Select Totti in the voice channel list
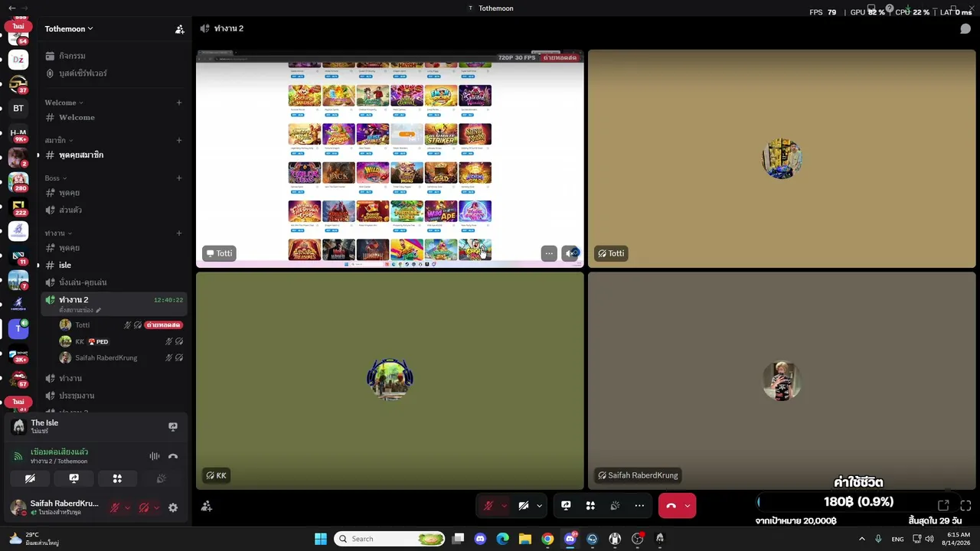Image resolution: width=980 pixels, height=551 pixels. pos(82,325)
